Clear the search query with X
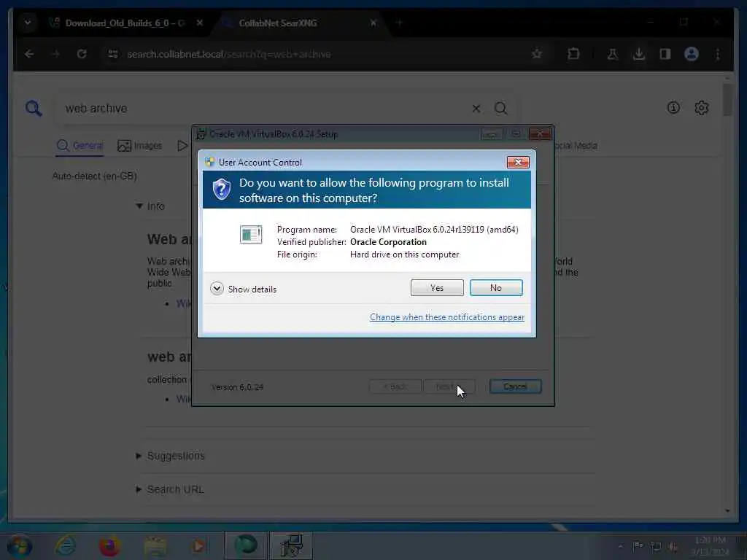The width and height of the screenshot is (747, 560). [x=476, y=109]
